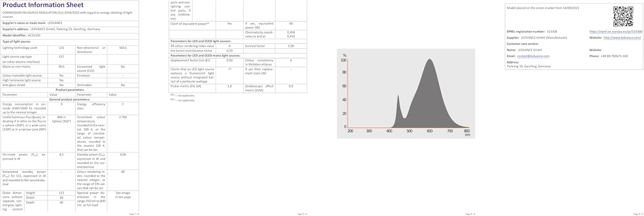The width and height of the screenshot is (644, 216).
Task: Click the QR code image
Action: click(623, 16)
